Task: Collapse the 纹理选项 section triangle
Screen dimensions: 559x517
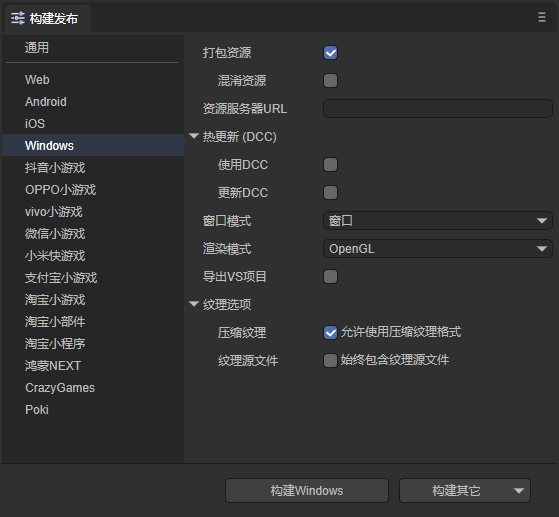Action: (194, 304)
